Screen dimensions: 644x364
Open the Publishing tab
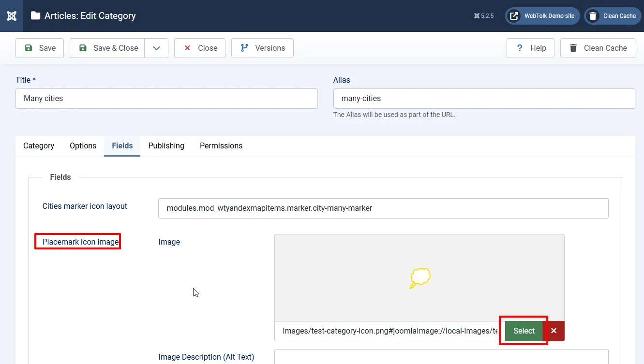tap(166, 146)
